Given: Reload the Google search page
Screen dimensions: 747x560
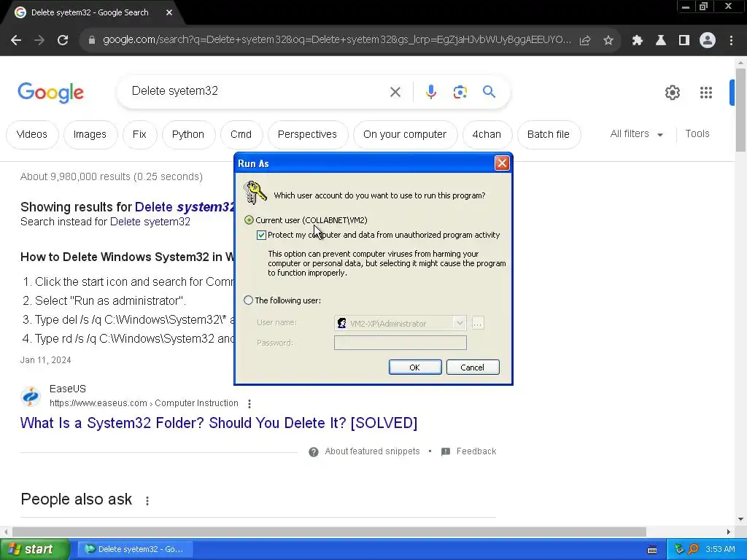Looking at the screenshot, I should click(x=63, y=41).
